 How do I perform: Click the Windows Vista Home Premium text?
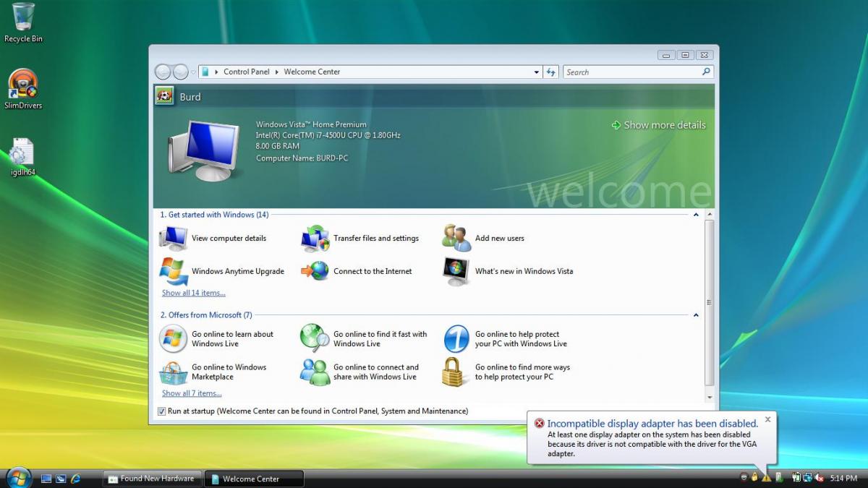point(311,124)
